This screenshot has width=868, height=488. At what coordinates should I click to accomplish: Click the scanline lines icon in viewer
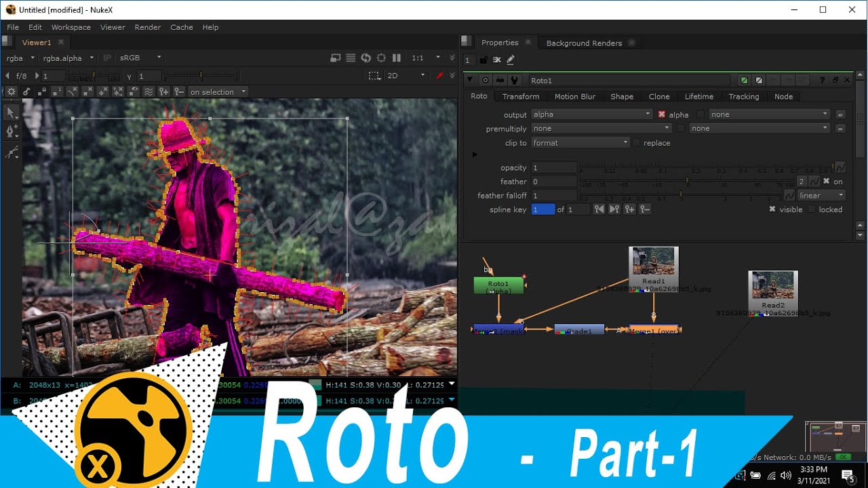(x=351, y=58)
